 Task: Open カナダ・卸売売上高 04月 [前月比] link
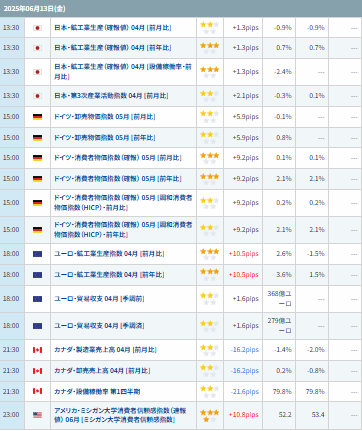click(102, 371)
